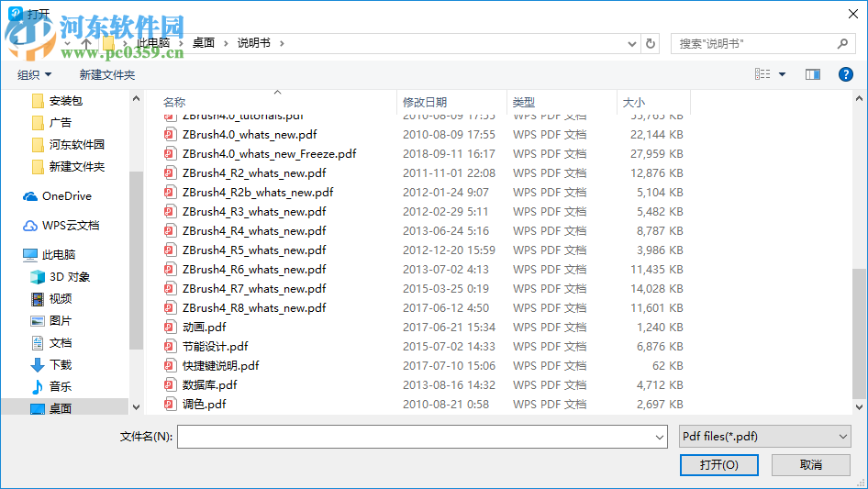Click 此电脑 in the breadcrumb path

[153, 42]
